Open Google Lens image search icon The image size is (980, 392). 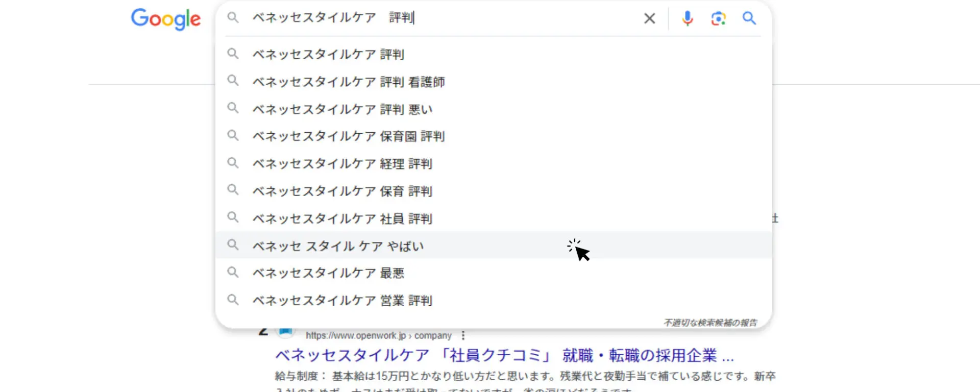tap(718, 18)
